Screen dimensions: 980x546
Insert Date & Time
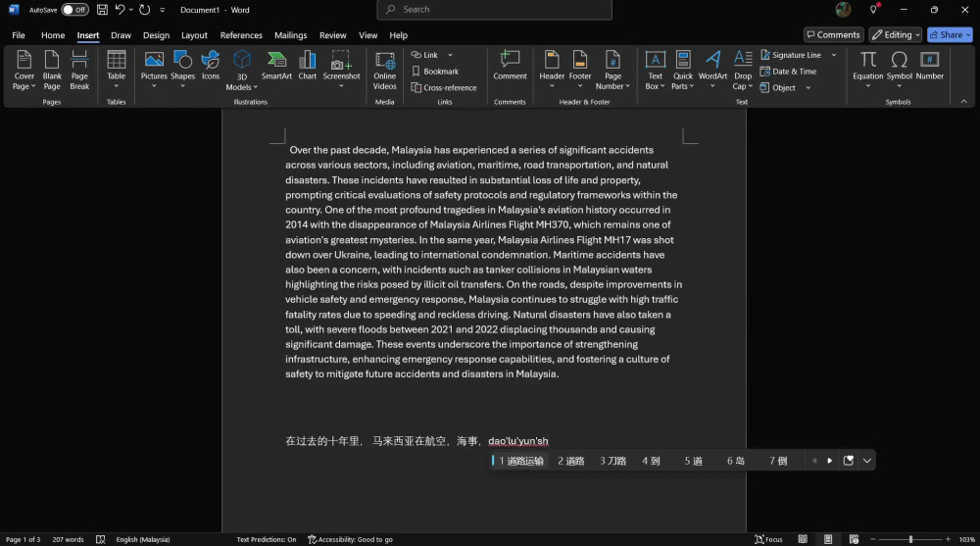(788, 72)
